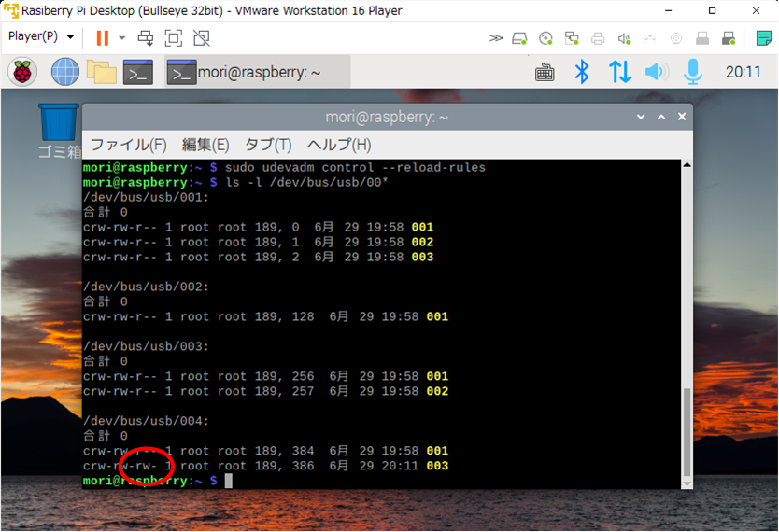This screenshot has width=779, height=532.
Task: Click the network adapter device icon
Action: [572, 38]
